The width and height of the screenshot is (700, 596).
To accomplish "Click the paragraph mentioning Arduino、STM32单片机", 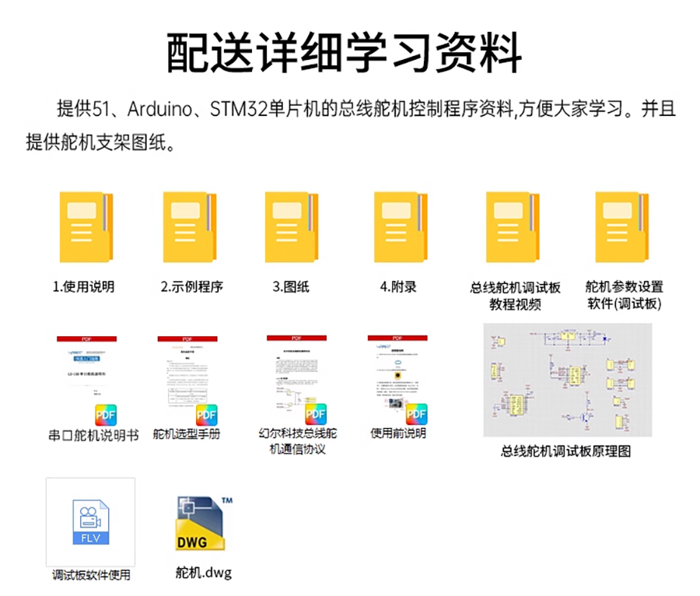I will tap(351, 126).
